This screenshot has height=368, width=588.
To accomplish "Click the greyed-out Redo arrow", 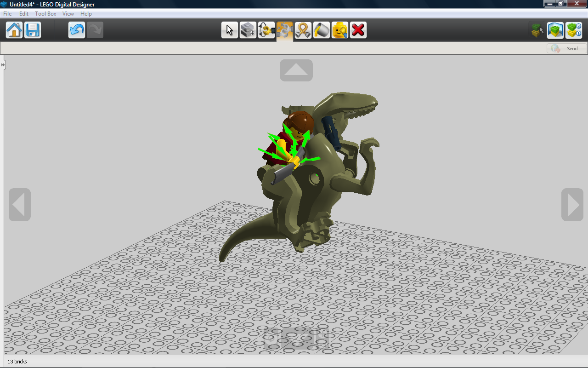I will (x=95, y=30).
